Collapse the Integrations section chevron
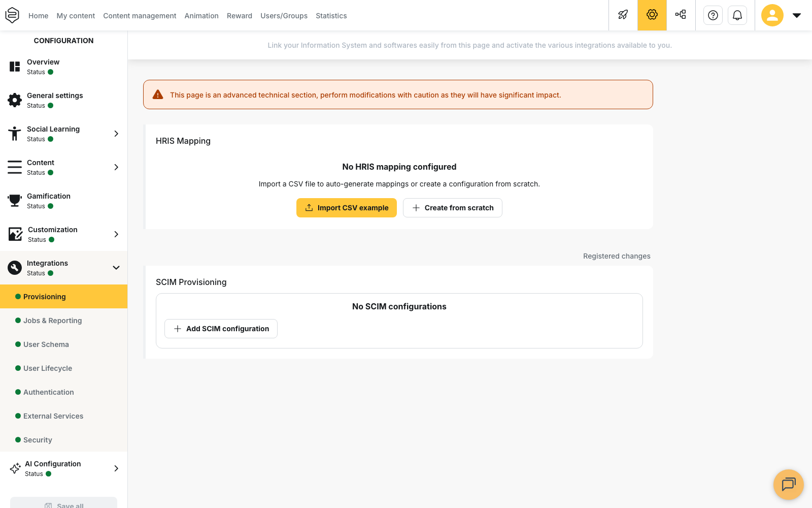This screenshot has height=508, width=812. 116,268
